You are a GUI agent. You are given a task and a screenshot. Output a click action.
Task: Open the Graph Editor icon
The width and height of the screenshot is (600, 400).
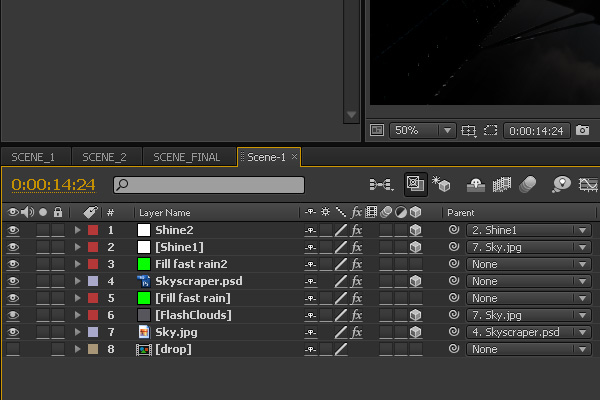pos(588,185)
